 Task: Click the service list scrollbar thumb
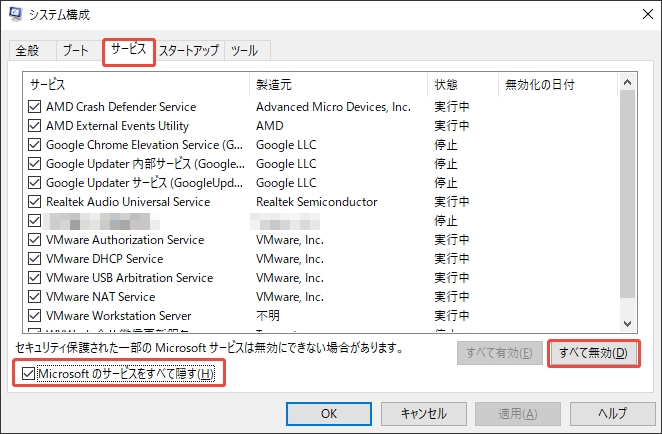pyautogui.click(x=627, y=194)
